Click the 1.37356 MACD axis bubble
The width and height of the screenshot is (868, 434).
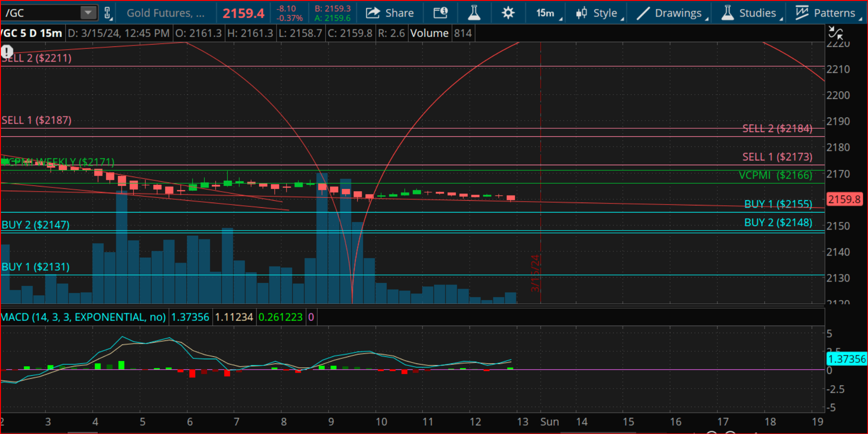tap(847, 359)
